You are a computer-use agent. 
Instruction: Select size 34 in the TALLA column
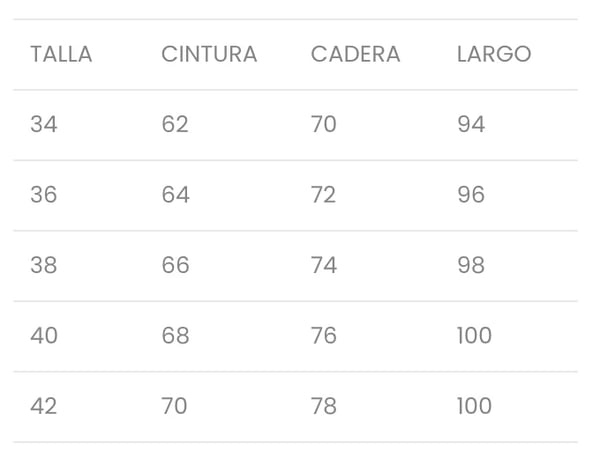pyautogui.click(x=44, y=124)
